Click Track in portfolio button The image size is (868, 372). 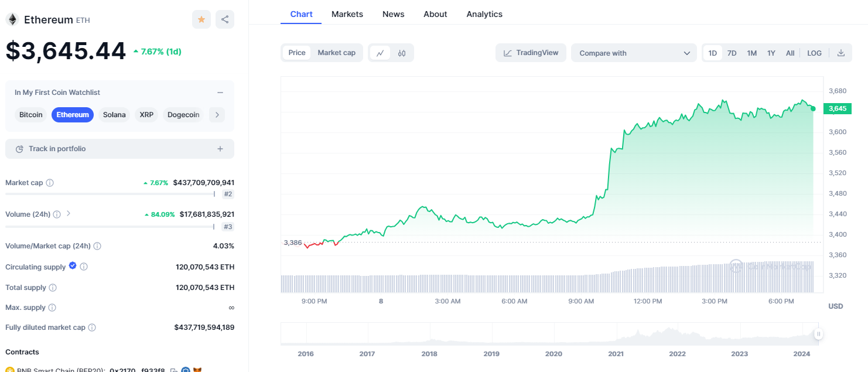click(119, 149)
